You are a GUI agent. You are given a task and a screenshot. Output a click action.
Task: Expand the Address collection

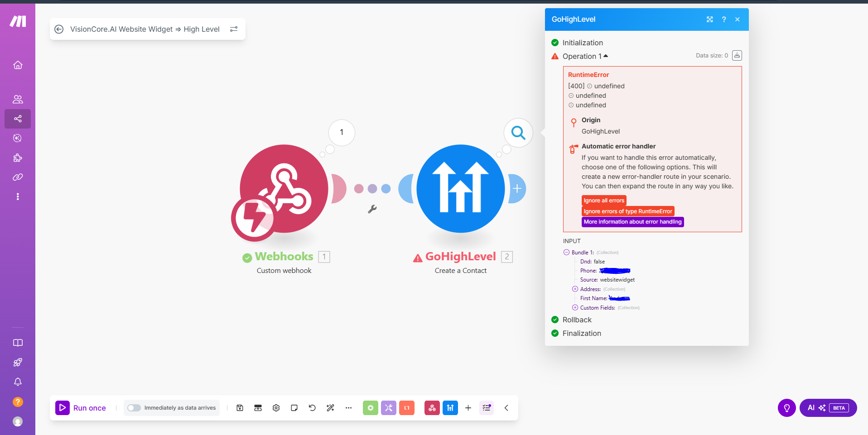click(575, 289)
